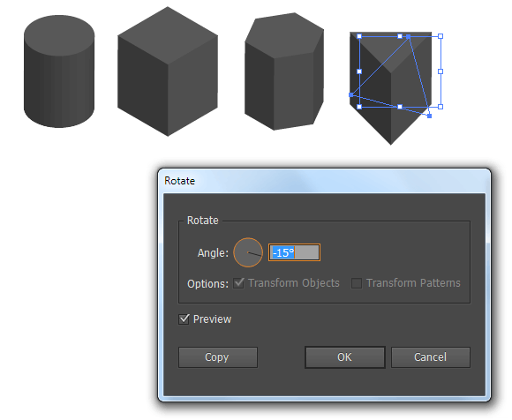
Task: Click the bottom-right bounding box handle
Action: tap(440, 107)
